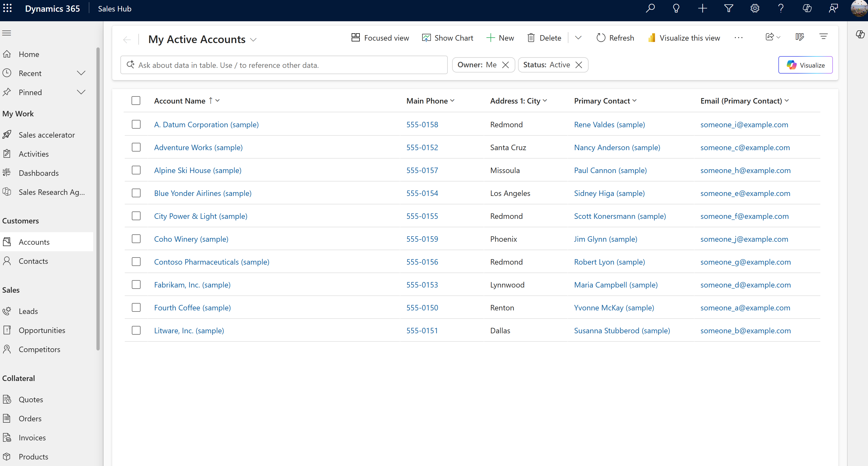The width and height of the screenshot is (868, 466).
Task: Check the Contoso Pharmaceuticals row checkbox
Action: click(136, 262)
